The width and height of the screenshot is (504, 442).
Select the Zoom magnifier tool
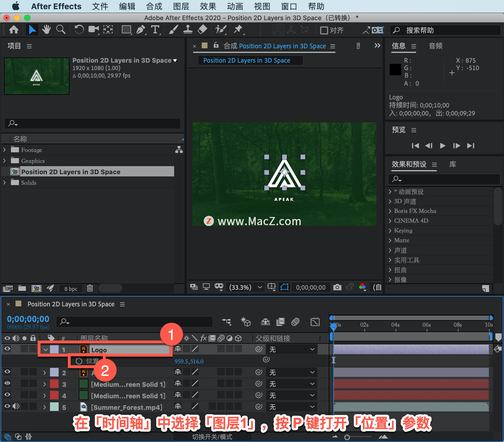click(61, 30)
